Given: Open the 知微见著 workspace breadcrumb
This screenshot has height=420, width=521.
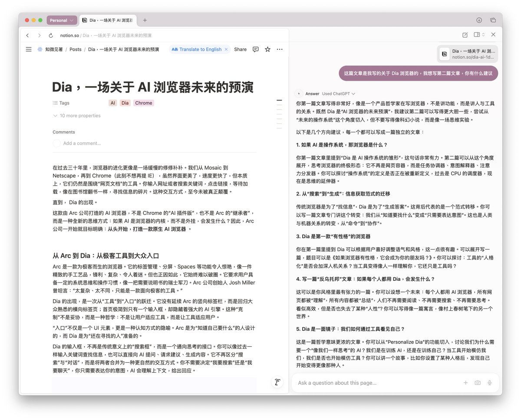Looking at the screenshot, I should [x=50, y=49].
